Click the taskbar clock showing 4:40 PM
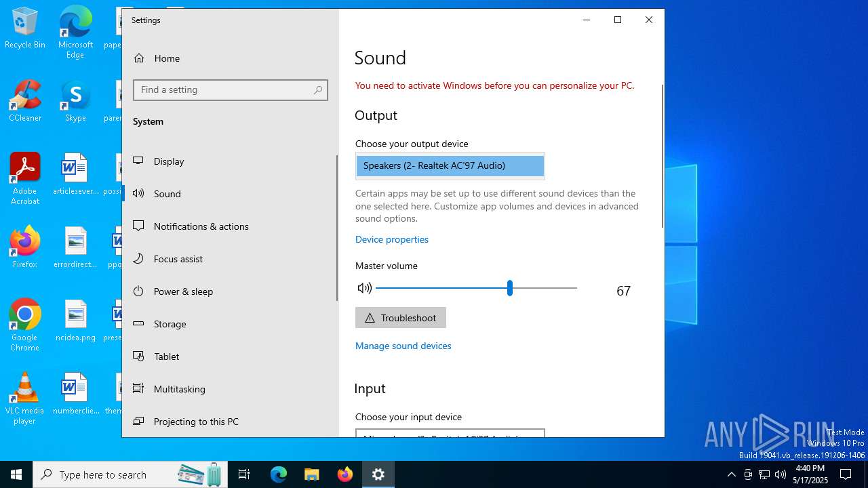Image resolution: width=868 pixels, height=488 pixels. point(810,474)
